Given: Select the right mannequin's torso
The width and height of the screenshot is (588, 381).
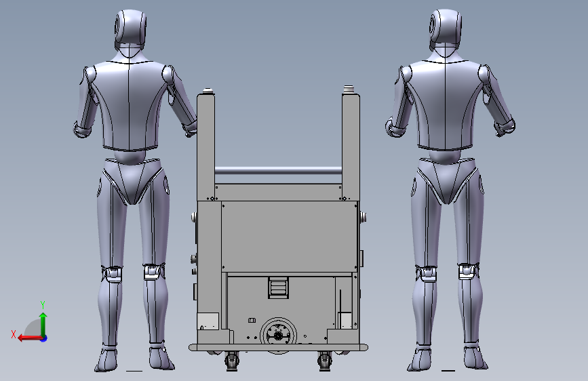Looking at the screenshot, I should pos(445,105).
